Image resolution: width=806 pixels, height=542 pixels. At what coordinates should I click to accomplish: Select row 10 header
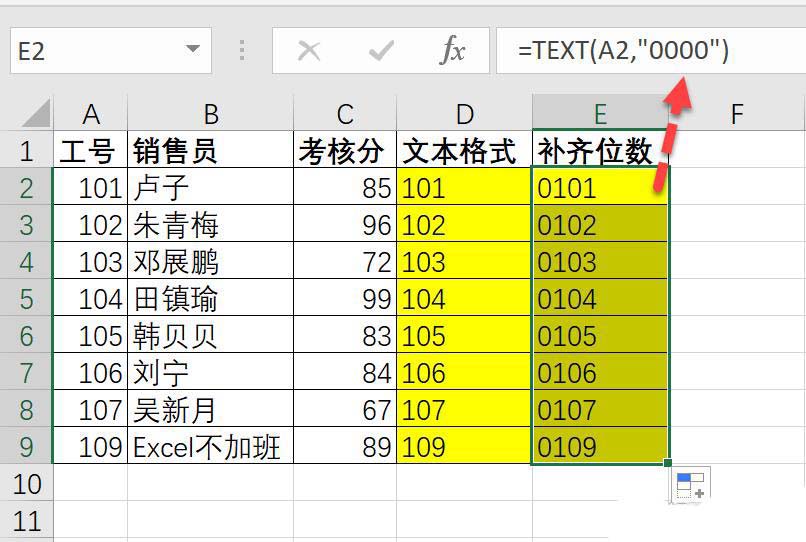(27, 484)
